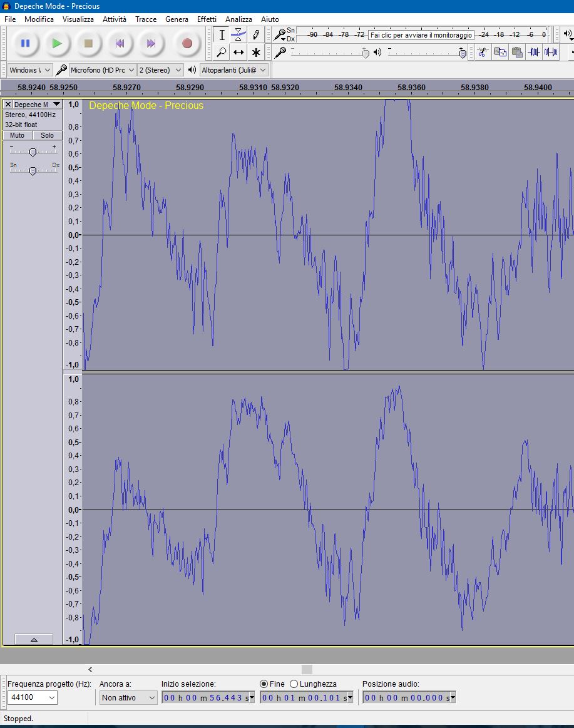Open the Altoparlanti playback device dropdown
This screenshot has width=574, height=728.
(234, 70)
